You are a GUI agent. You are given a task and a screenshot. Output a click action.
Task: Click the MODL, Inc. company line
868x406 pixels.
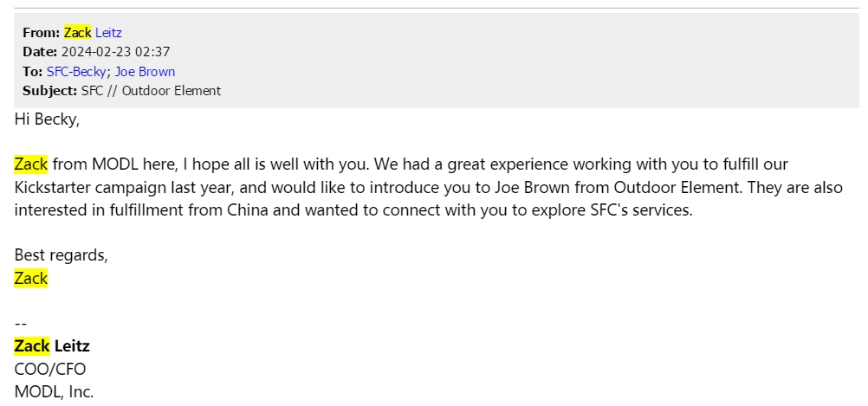55,391
